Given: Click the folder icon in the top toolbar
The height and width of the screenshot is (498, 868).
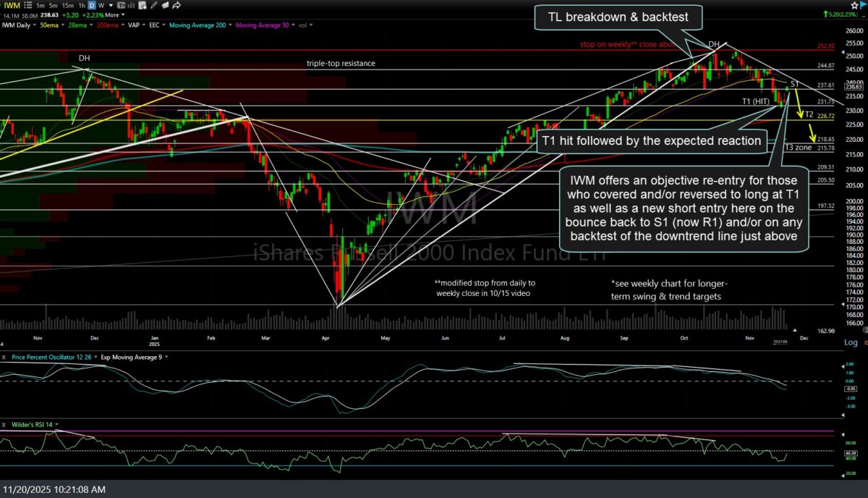Looking at the screenshot, I should [163, 6].
